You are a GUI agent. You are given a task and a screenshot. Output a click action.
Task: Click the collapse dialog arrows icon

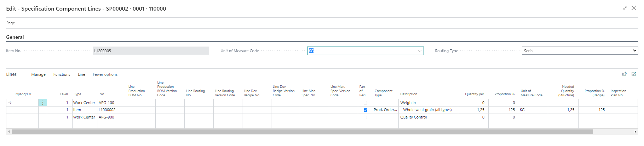coord(625,8)
